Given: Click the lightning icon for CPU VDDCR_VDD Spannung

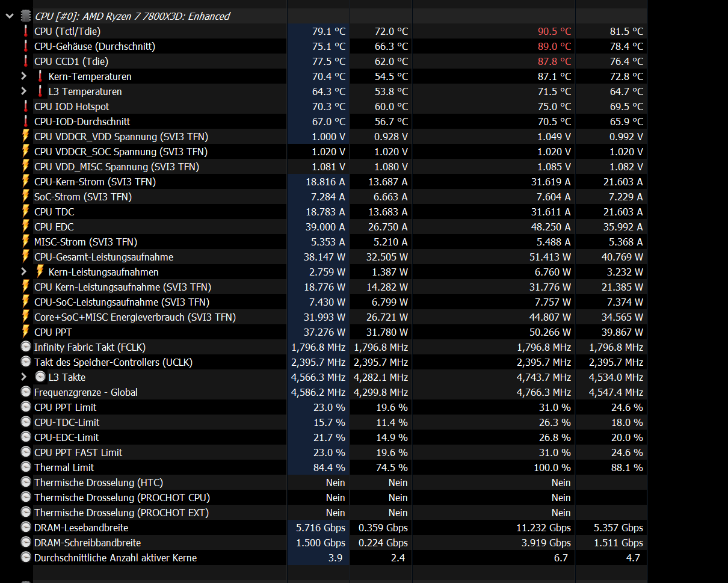Looking at the screenshot, I should (x=26, y=136).
